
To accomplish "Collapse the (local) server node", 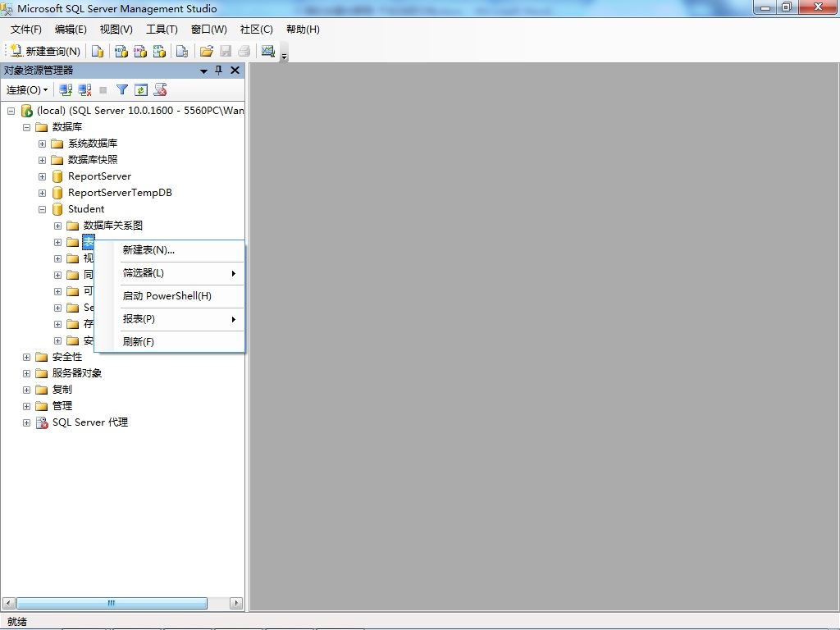I will coord(11,111).
